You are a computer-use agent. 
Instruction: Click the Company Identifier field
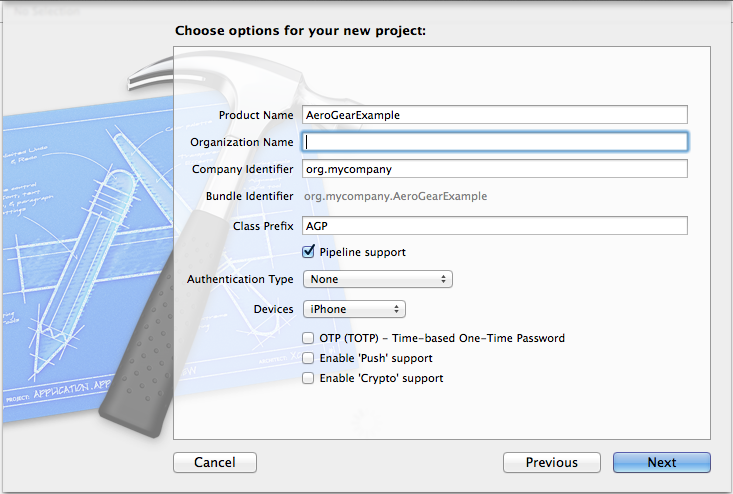[x=495, y=169]
